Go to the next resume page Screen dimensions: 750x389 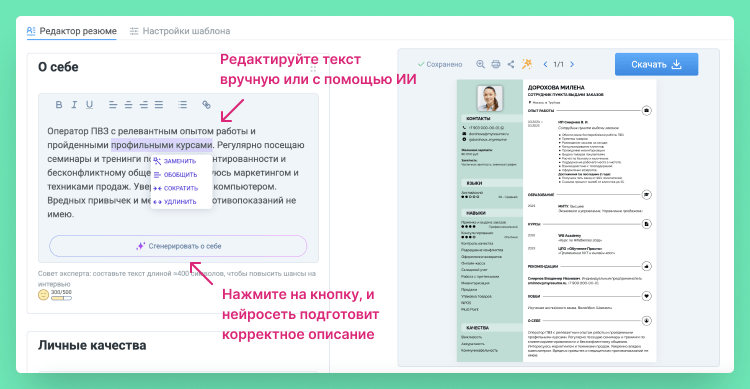(572, 64)
